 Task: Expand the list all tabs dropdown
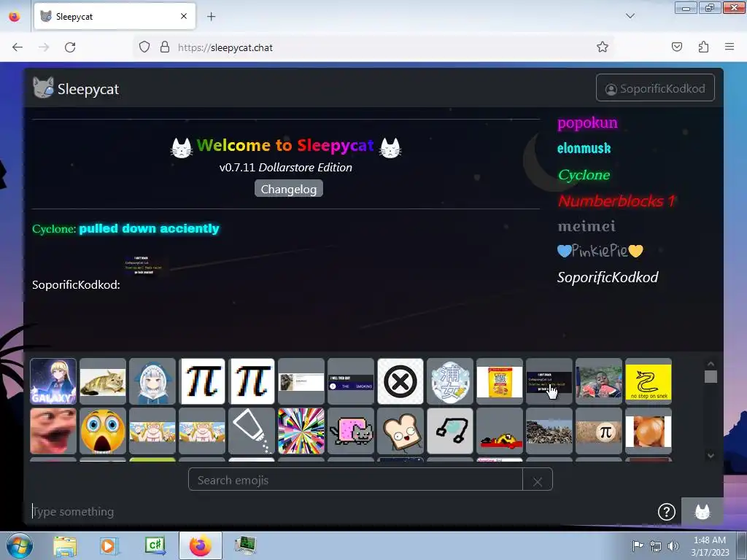tap(630, 16)
